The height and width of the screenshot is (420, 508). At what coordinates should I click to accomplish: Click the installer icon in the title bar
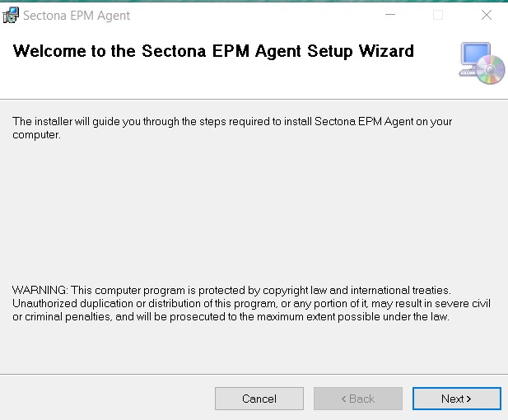coord(12,16)
